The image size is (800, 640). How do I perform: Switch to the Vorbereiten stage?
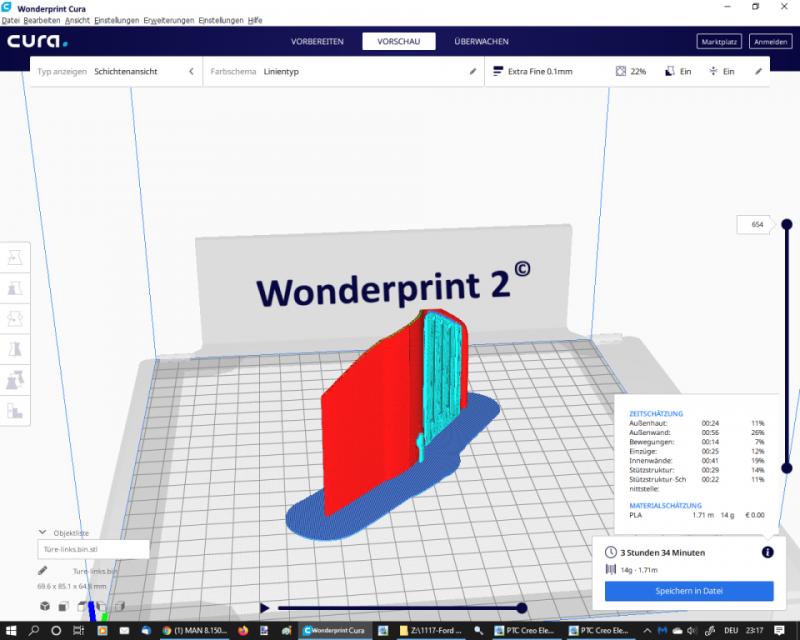pos(317,41)
